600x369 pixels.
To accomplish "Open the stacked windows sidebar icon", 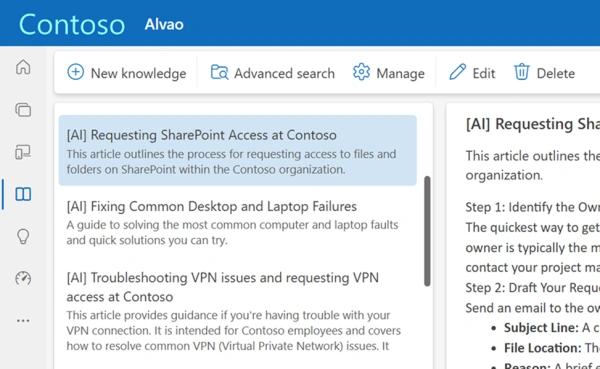I will 23,110.
